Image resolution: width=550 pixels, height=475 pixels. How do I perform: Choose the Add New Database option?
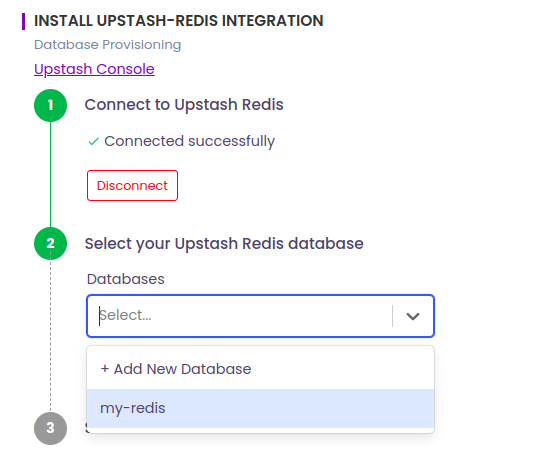click(x=260, y=369)
